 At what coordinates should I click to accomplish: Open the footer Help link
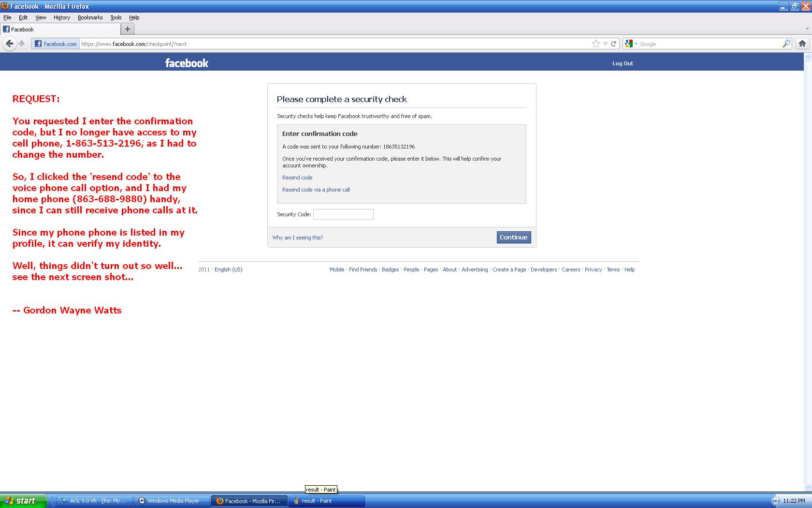(x=629, y=269)
